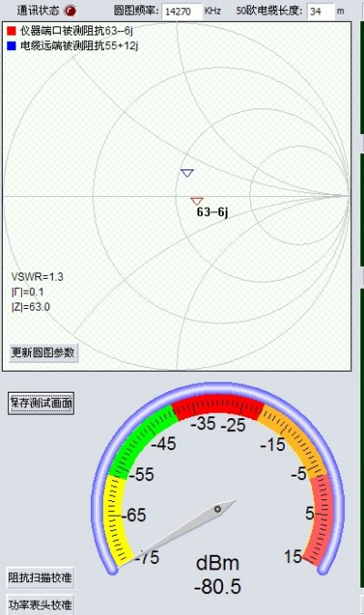
Task: Click the red communication status indicator
Action: coord(70,11)
